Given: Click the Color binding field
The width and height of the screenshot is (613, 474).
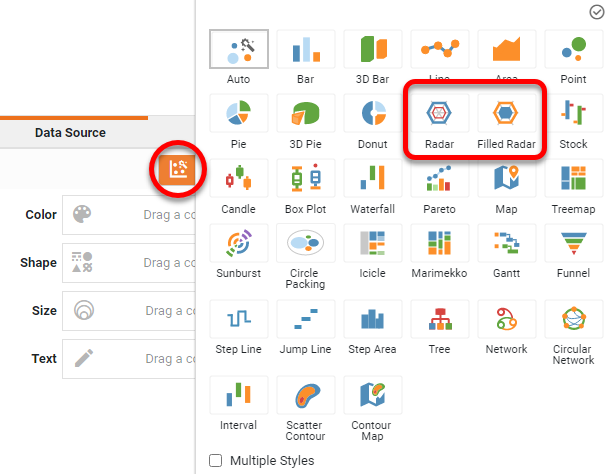Looking at the screenshot, I should pos(130,215).
